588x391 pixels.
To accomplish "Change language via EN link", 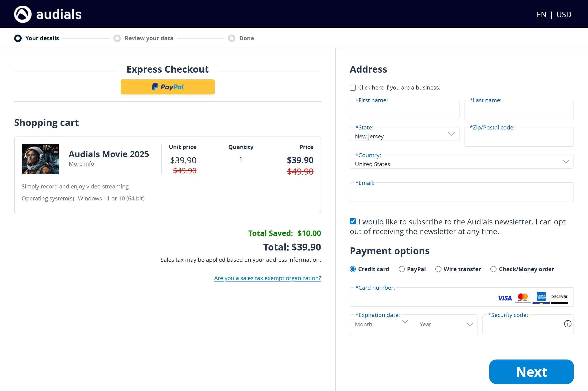I will point(541,15).
